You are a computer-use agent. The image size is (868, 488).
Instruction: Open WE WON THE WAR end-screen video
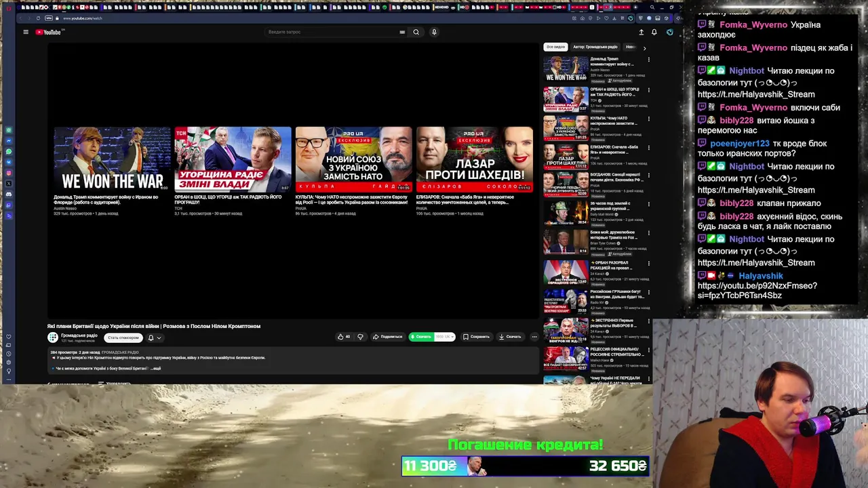pos(112,159)
